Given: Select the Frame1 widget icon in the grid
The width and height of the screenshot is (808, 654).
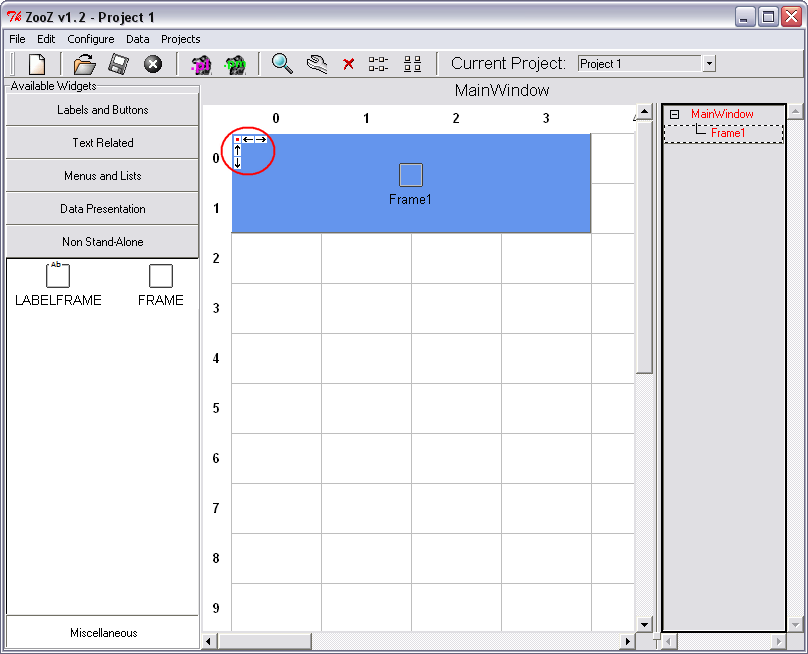Looking at the screenshot, I should (x=411, y=175).
